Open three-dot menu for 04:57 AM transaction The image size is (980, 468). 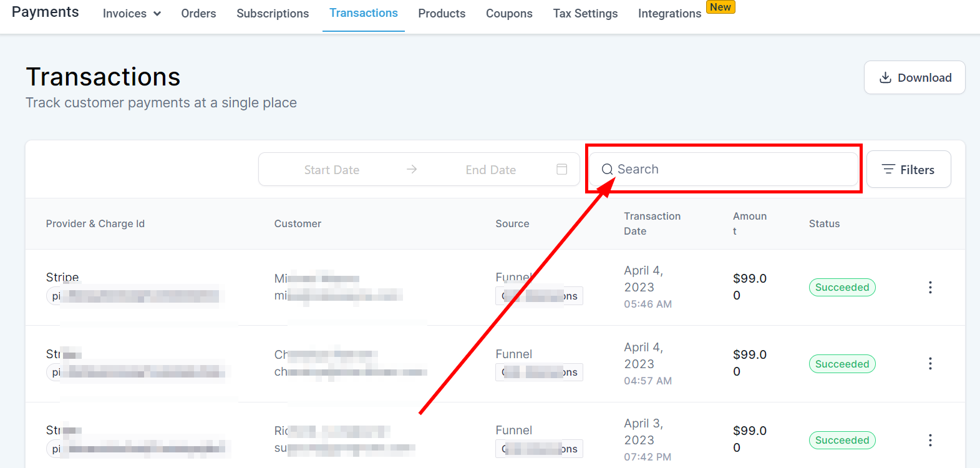pos(929,364)
